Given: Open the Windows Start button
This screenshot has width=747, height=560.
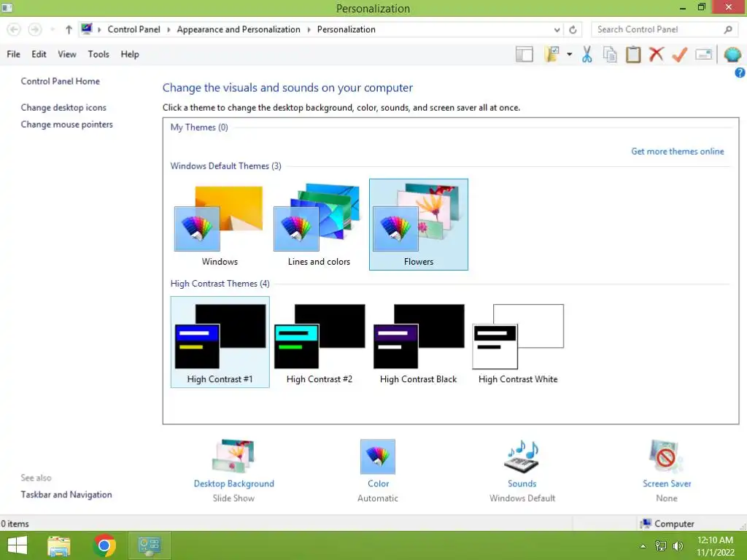Looking at the screenshot, I should pos(18,545).
